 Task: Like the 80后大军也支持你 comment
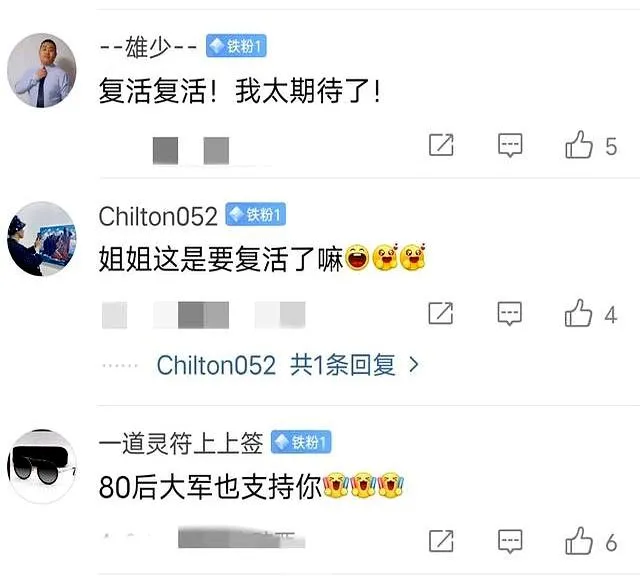[579, 541]
